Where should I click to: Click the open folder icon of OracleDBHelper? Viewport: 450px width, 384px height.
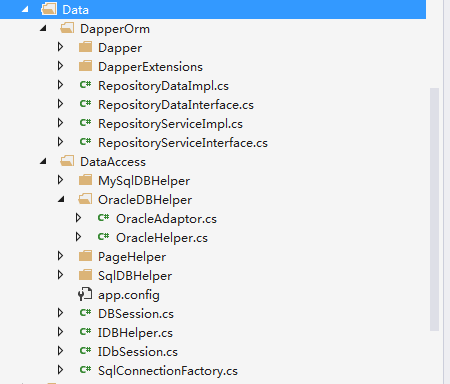pos(85,199)
